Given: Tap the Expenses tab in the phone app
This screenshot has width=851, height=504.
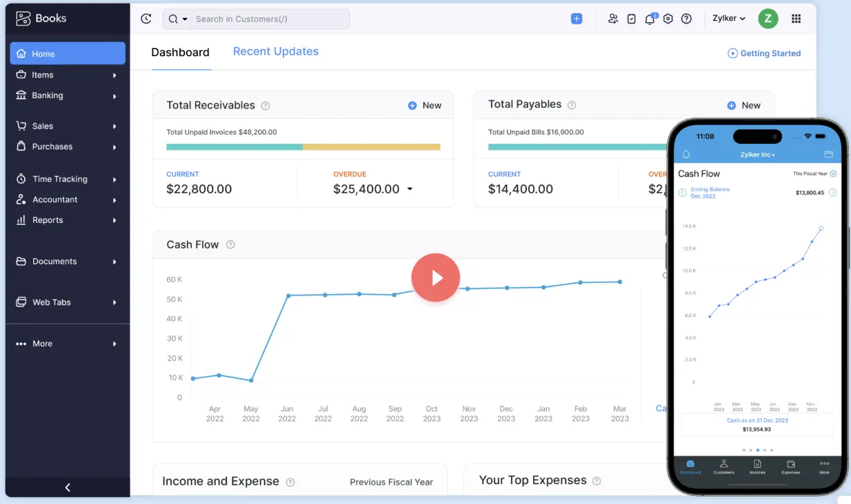Looking at the screenshot, I should point(791,467).
